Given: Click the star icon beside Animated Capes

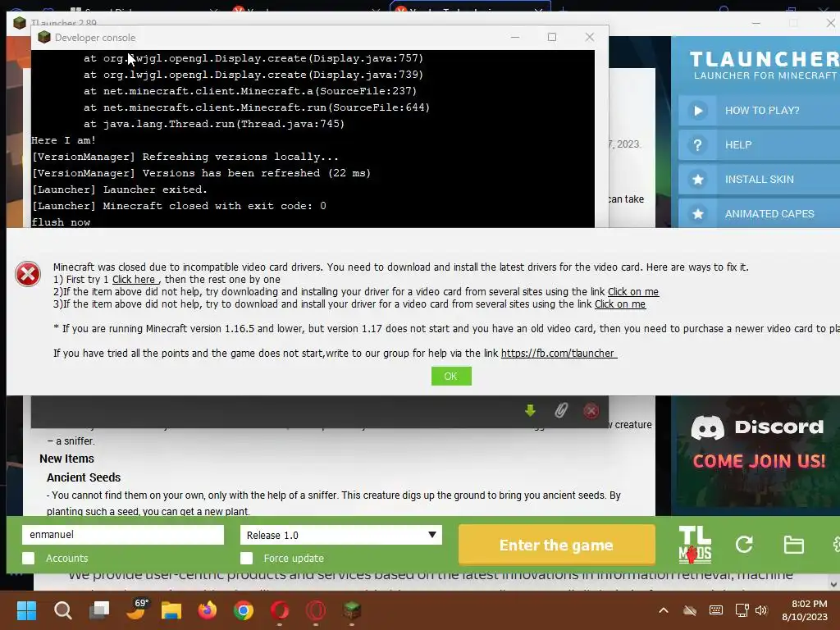Looking at the screenshot, I should point(697,214).
